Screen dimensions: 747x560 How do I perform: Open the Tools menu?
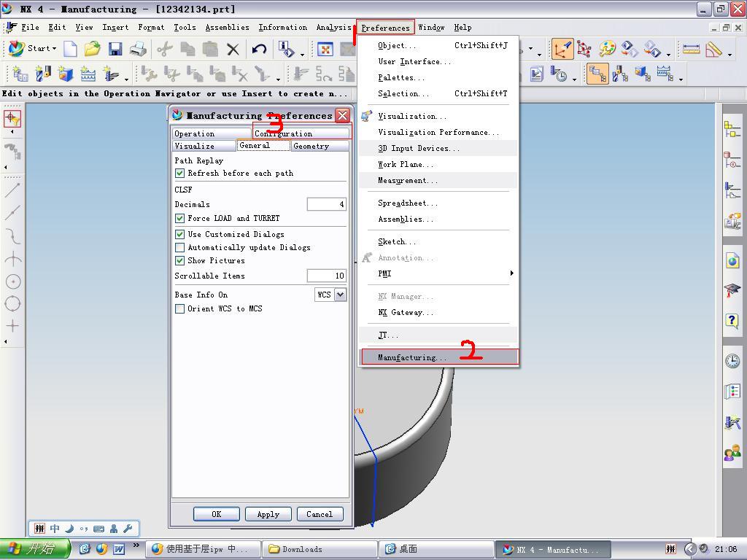(185, 28)
